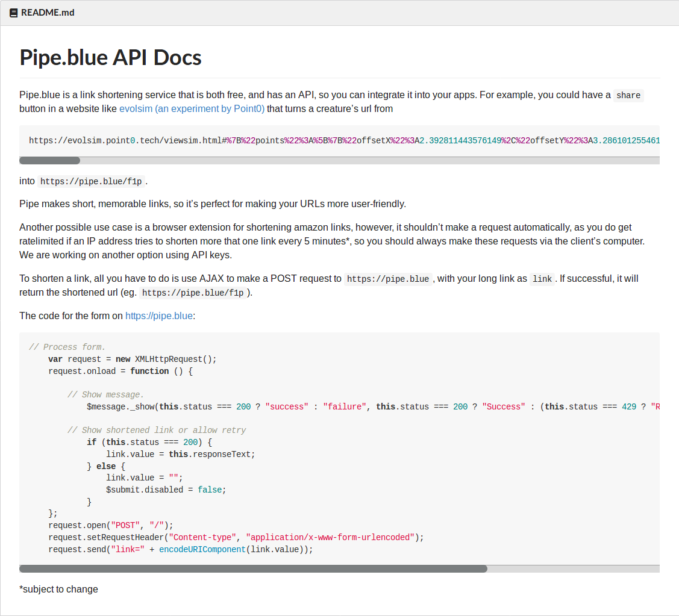Viewport: 679px width, 616px height.
Task: Click the README.md file name header
Action: pos(48,13)
